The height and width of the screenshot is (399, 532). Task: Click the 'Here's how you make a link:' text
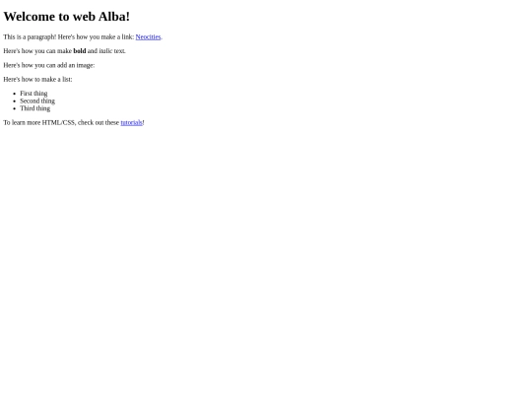[96, 37]
